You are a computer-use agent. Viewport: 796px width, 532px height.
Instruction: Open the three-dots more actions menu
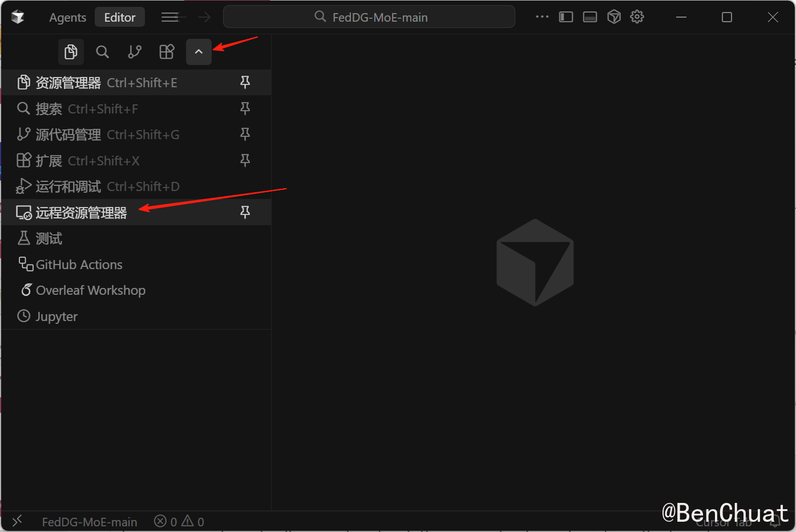[x=542, y=17]
